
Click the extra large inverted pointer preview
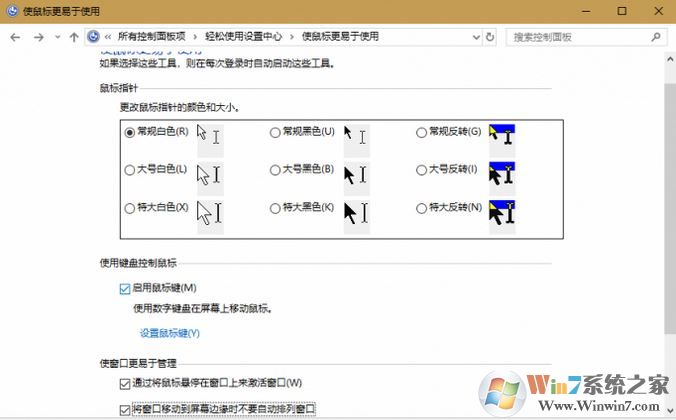[x=502, y=217]
